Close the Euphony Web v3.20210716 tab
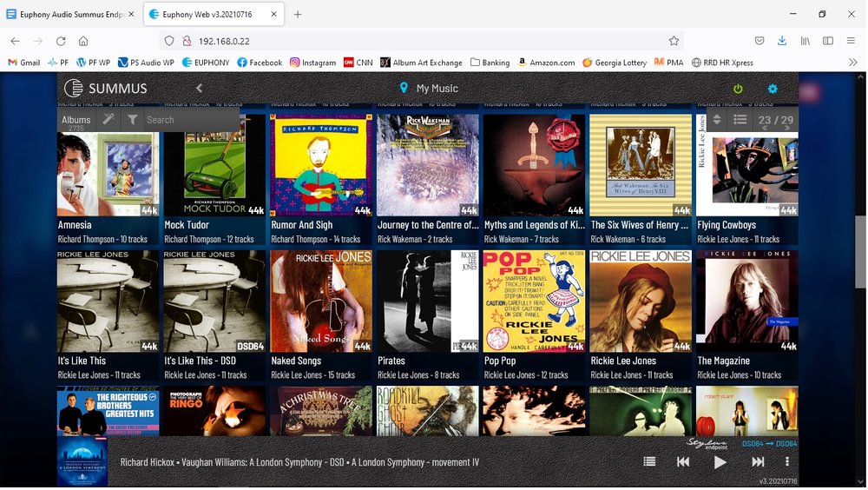 coord(273,15)
